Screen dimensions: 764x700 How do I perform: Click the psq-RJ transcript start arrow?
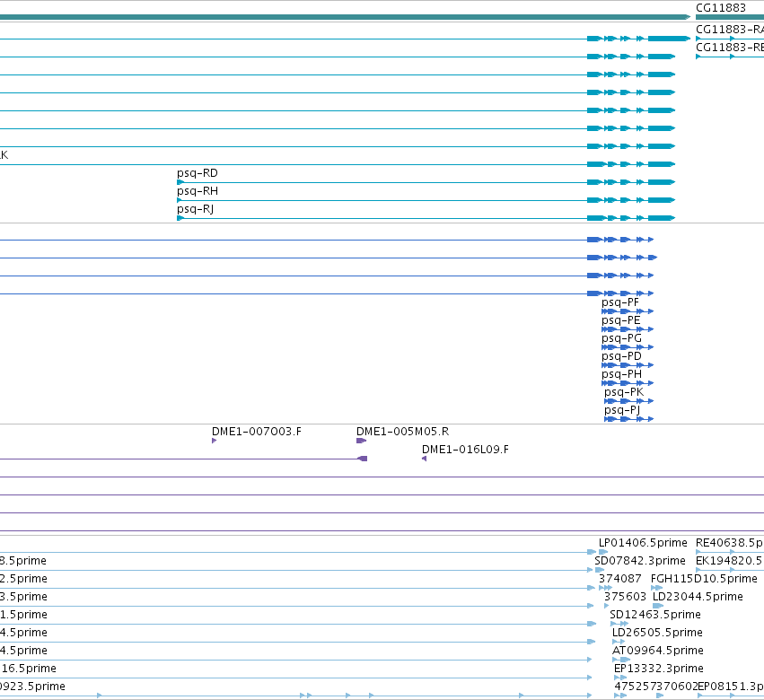[180, 218]
